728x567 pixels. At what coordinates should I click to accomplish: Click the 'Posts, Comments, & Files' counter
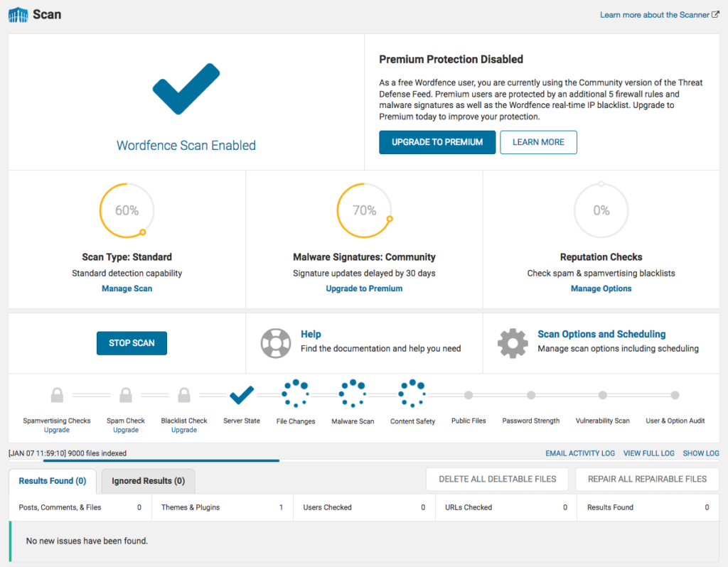pyautogui.click(x=80, y=507)
